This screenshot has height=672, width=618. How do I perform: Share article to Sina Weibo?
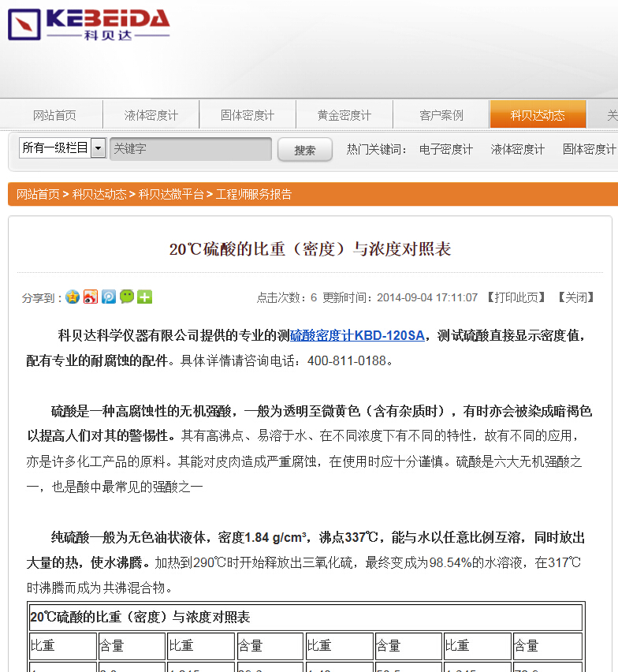(91, 297)
